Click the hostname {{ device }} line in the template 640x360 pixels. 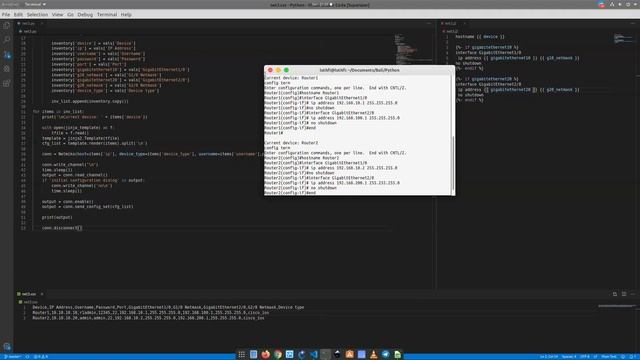pos(480,37)
